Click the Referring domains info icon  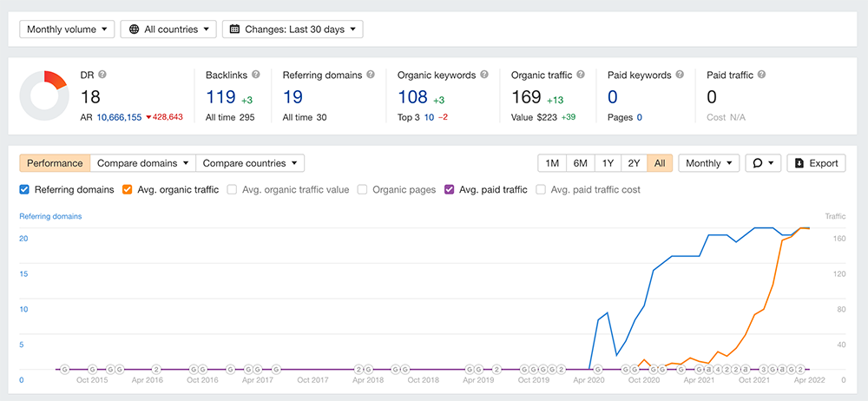pyautogui.click(x=371, y=76)
